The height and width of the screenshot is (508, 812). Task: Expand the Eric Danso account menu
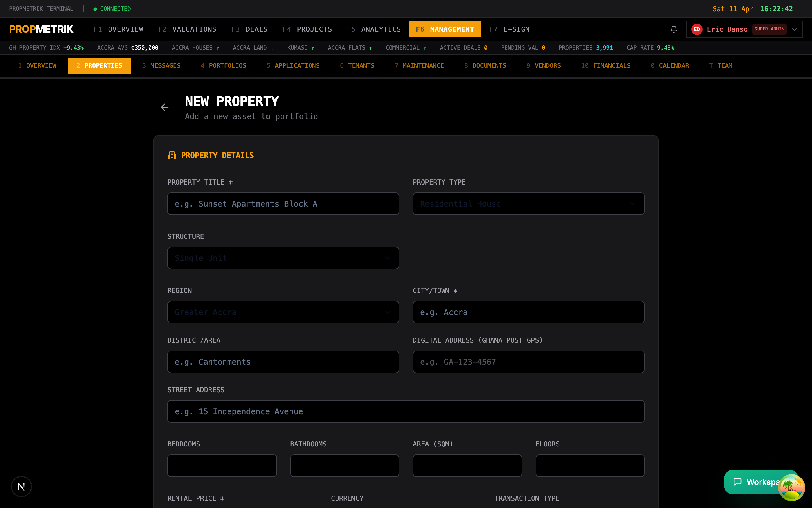tap(744, 29)
